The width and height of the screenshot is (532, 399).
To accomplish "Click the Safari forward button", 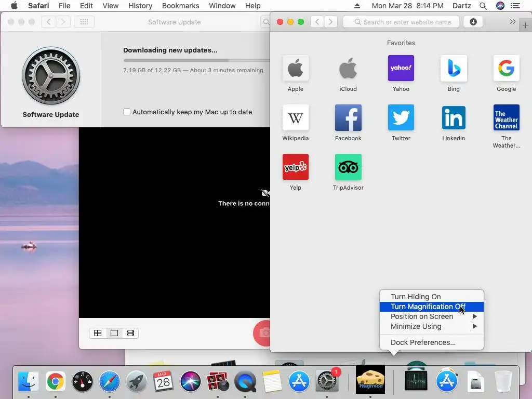I will [x=330, y=22].
